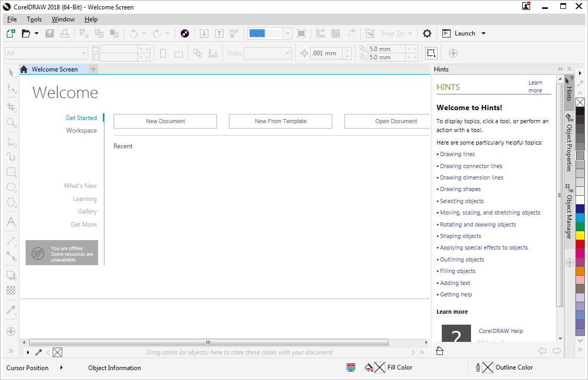Select the Crop tool
Viewport: 588px width, 380px height.
point(11,107)
